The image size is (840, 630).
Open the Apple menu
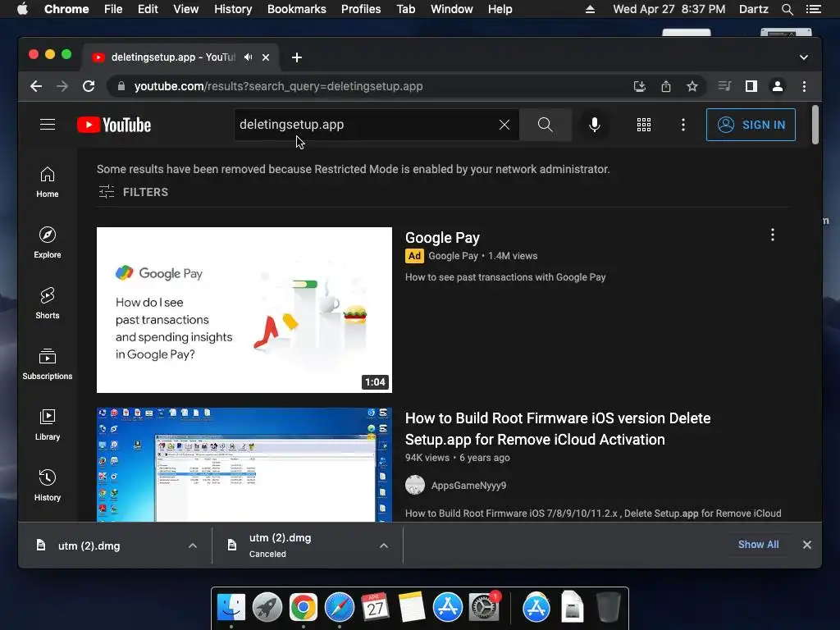click(x=22, y=9)
